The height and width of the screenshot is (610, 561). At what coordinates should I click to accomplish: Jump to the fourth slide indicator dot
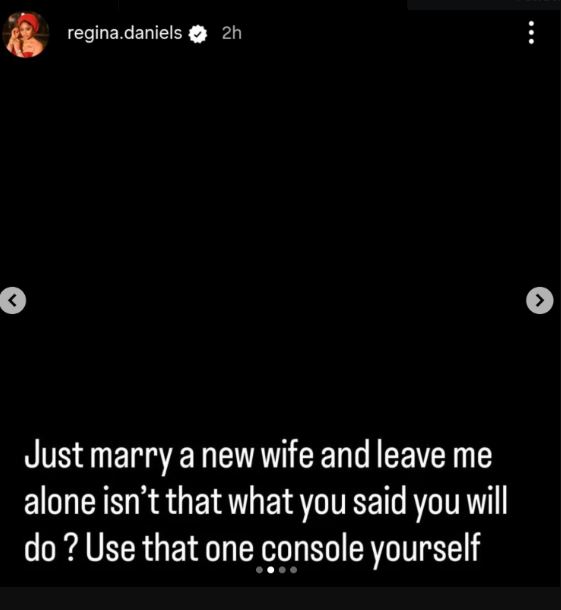coord(294,570)
